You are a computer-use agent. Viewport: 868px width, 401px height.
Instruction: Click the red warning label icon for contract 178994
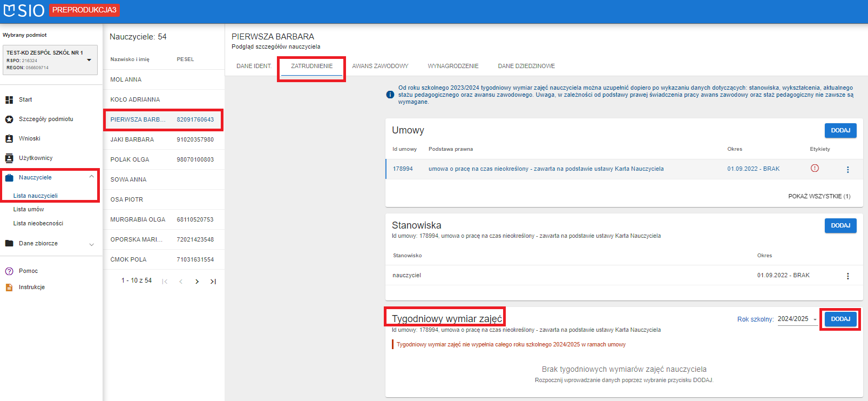815,169
